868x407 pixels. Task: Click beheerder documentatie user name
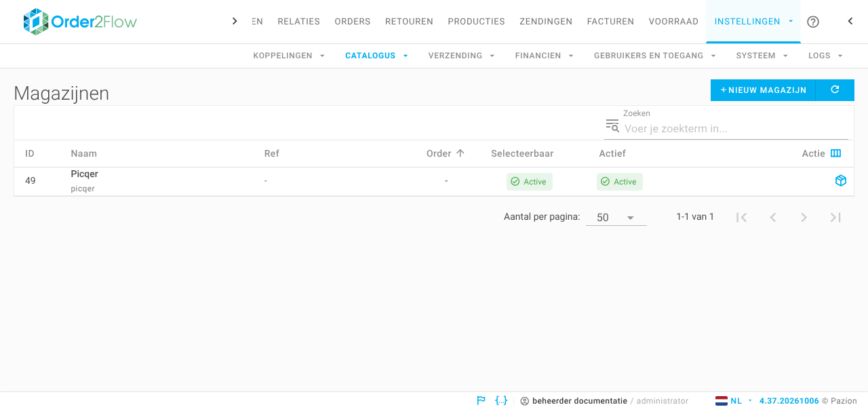click(x=580, y=401)
